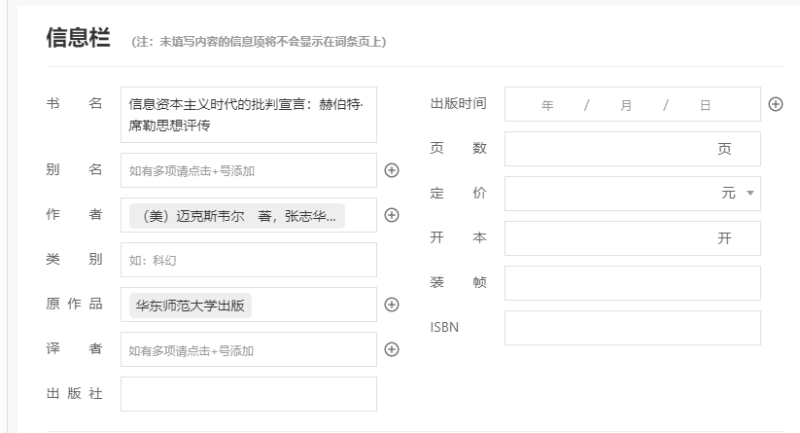Add another alias with 别名 plus icon
The width and height of the screenshot is (800, 433).
tap(391, 170)
